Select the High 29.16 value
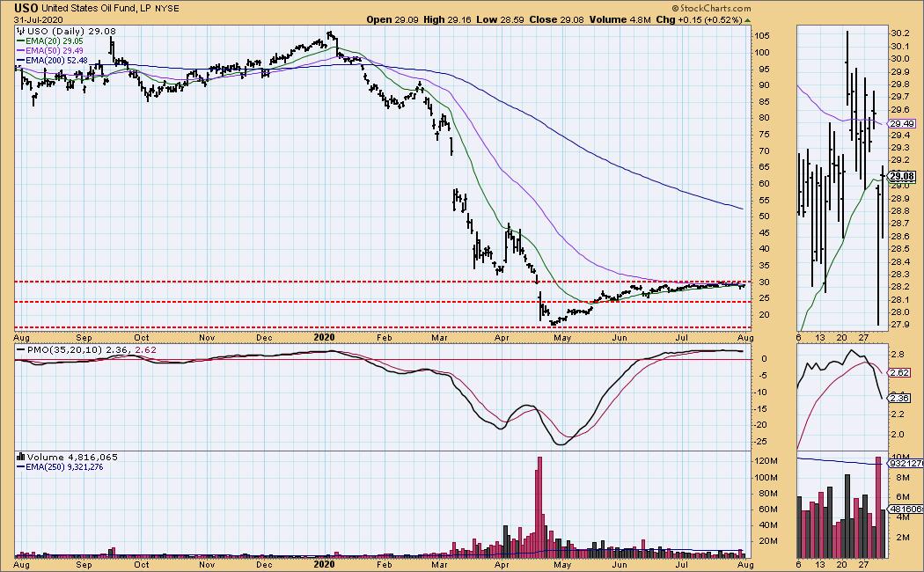Image resolution: width=924 pixels, height=572 pixels. click(447, 19)
